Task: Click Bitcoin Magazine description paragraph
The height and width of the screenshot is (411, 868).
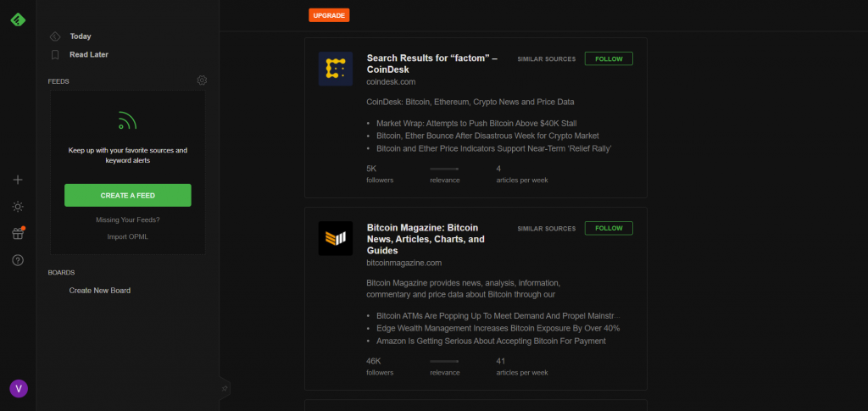Action: (x=465, y=288)
